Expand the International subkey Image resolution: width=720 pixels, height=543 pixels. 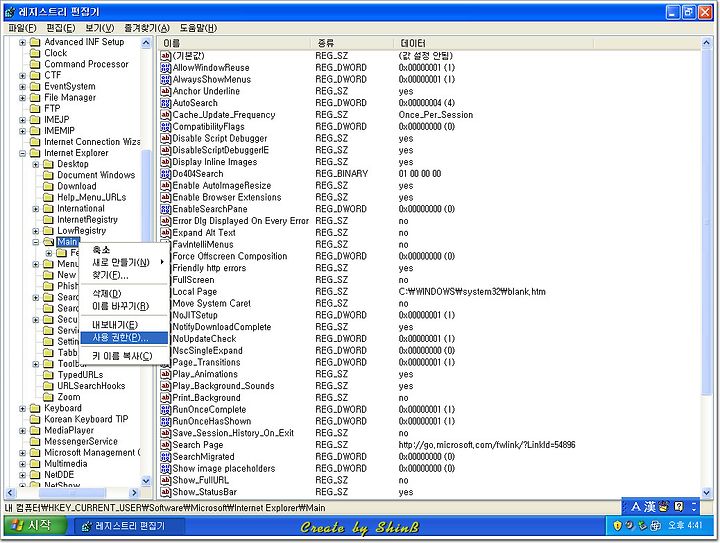(35, 209)
